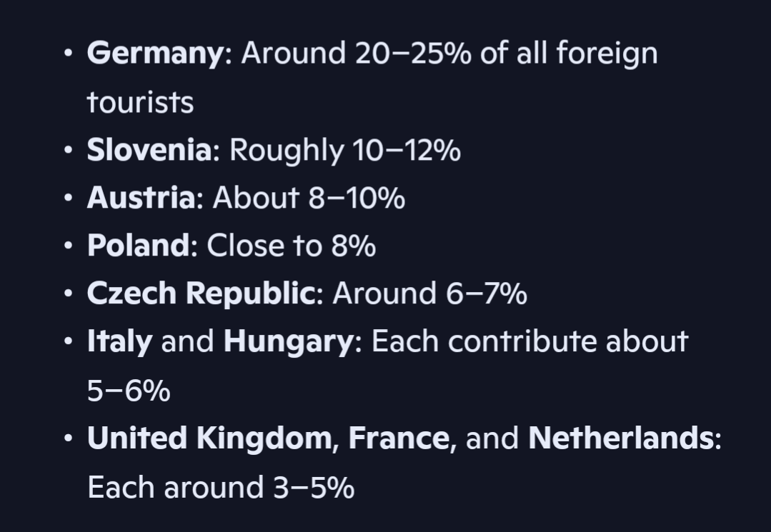Click the bold word France
The width and height of the screenshot is (771, 532).
(399, 438)
